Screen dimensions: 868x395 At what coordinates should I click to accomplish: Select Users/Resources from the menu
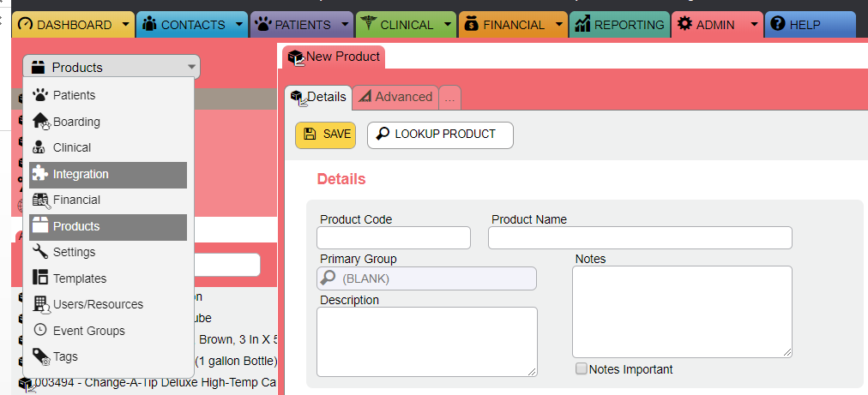click(98, 304)
